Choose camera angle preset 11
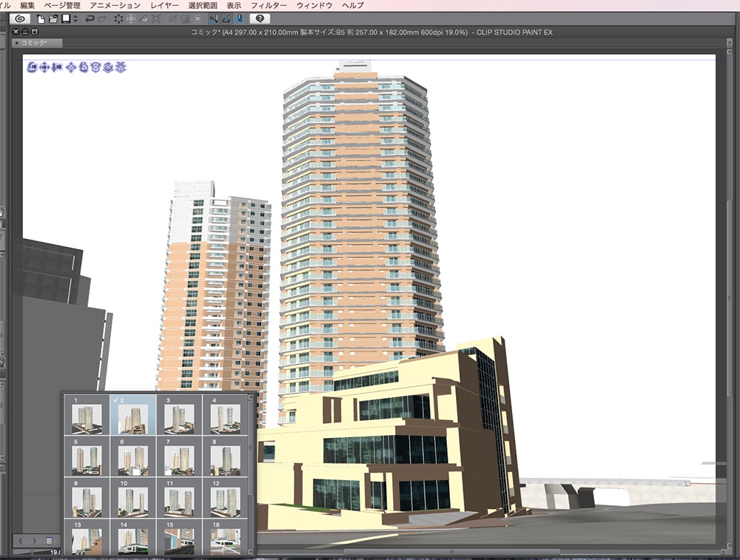The image size is (740, 560). point(179,498)
